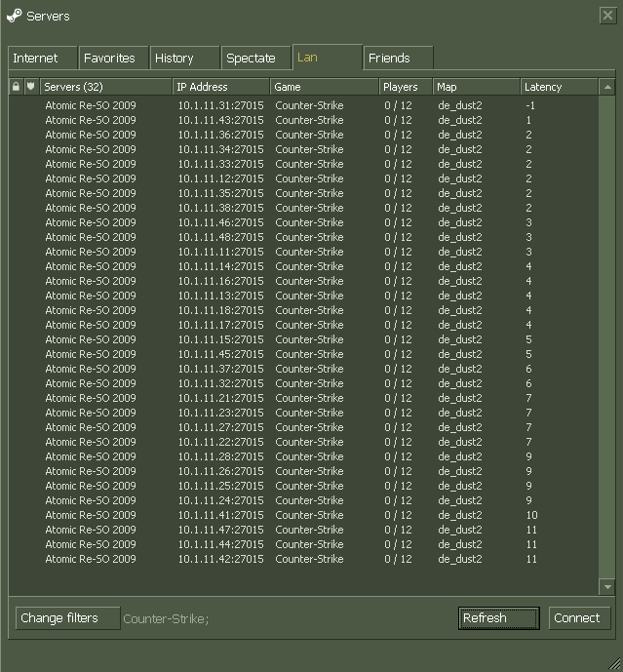
Task: Click scrollbar down arrow
Action: point(607,587)
